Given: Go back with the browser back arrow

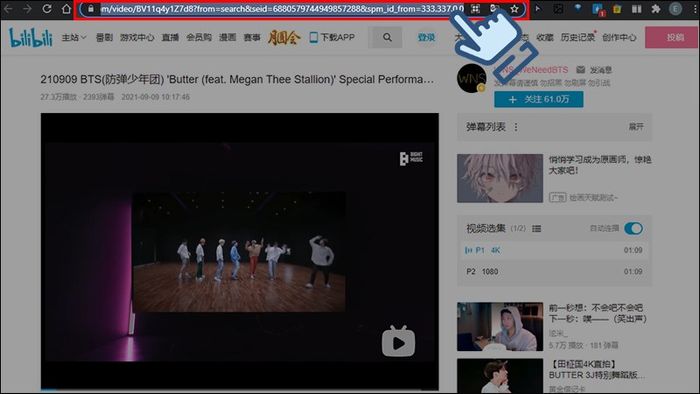Looking at the screenshot, I should pos(8,8).
